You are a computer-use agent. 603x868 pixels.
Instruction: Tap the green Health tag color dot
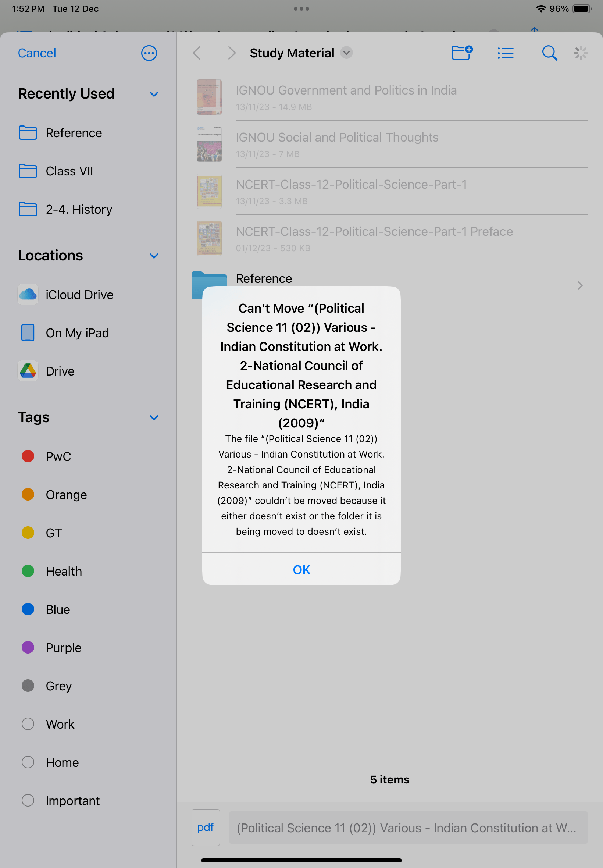pos(28,571)
